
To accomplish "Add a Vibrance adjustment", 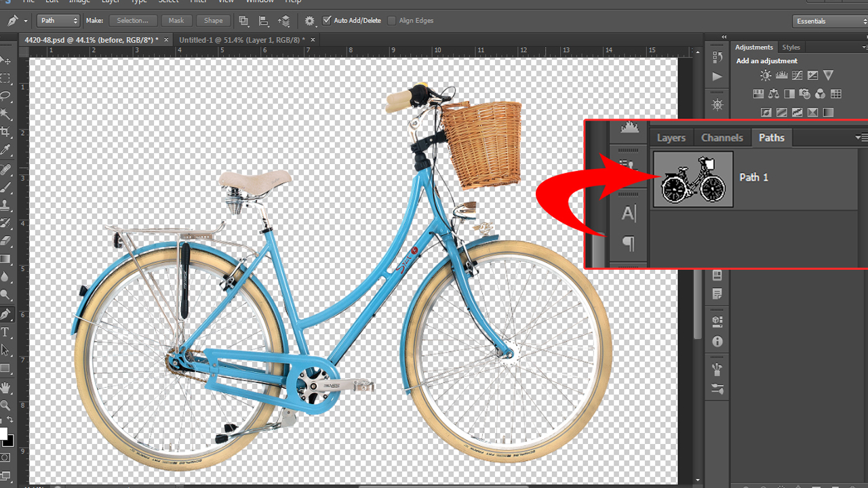I will coord(828,75).
